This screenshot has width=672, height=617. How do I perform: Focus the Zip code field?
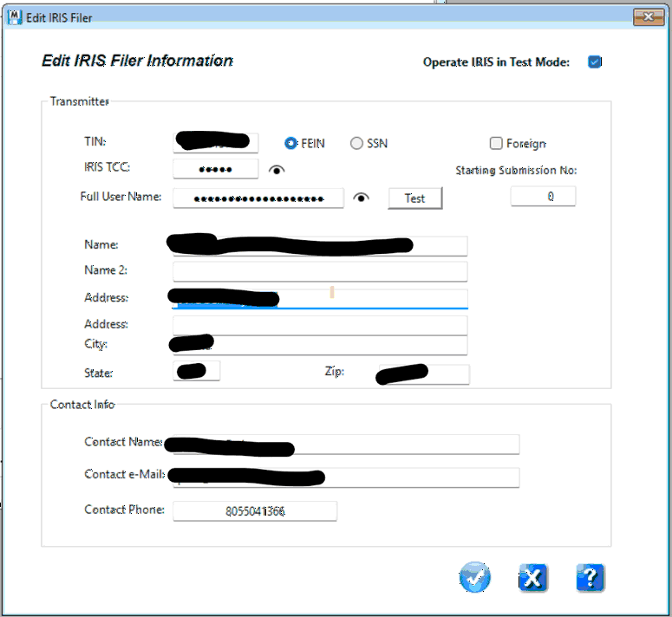coord(447,374)
